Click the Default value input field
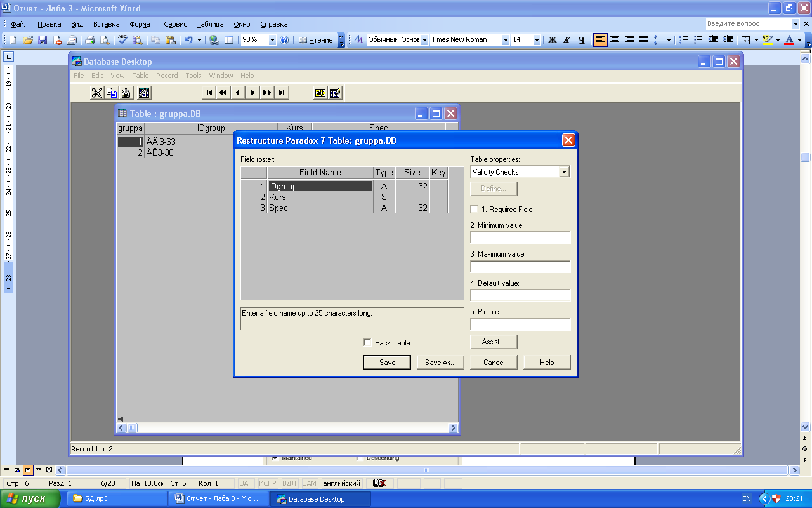Viewport: 812px width, 508px height. tap(520, 295)
